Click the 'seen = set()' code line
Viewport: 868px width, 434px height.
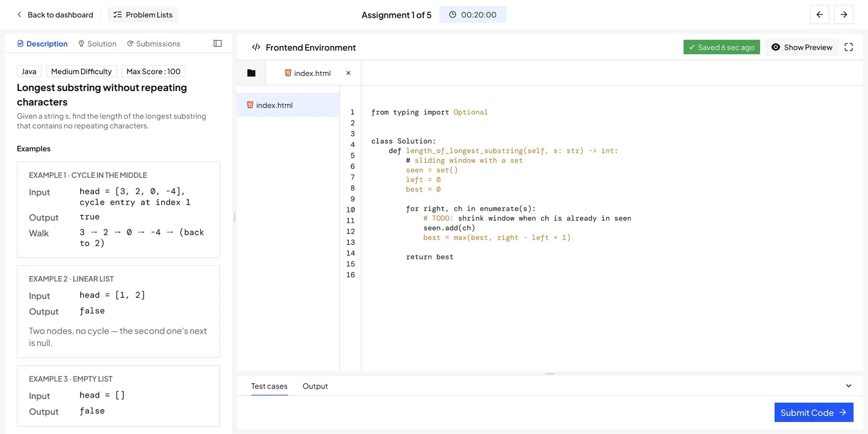click(x=432, y=170)
